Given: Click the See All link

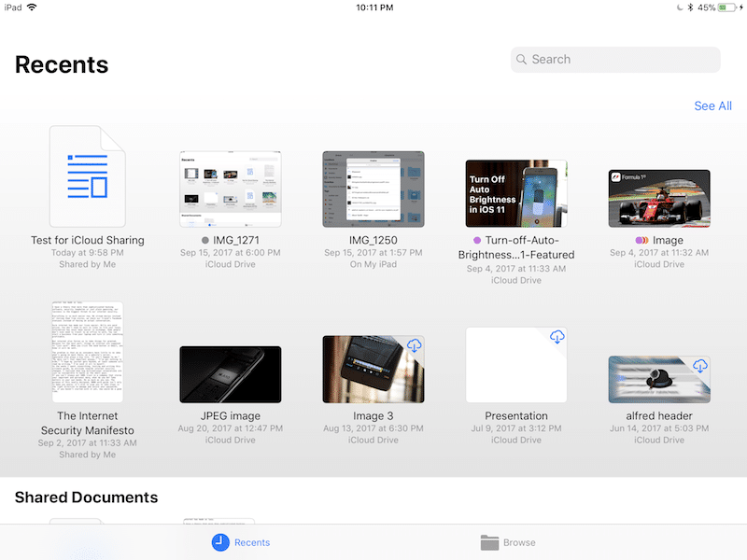Looking at the screenshot, I should pyautogui.click(x=712, y=105).
